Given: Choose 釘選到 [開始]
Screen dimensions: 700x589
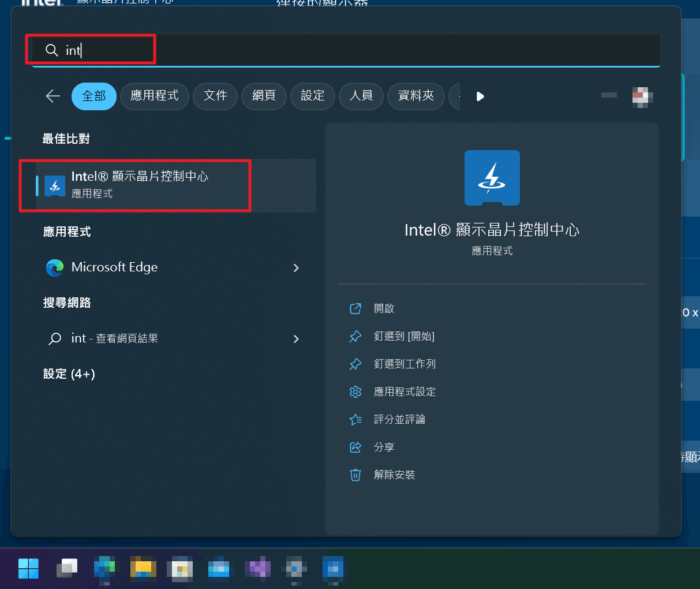Looking at the screenshot, I should (404, 336).
